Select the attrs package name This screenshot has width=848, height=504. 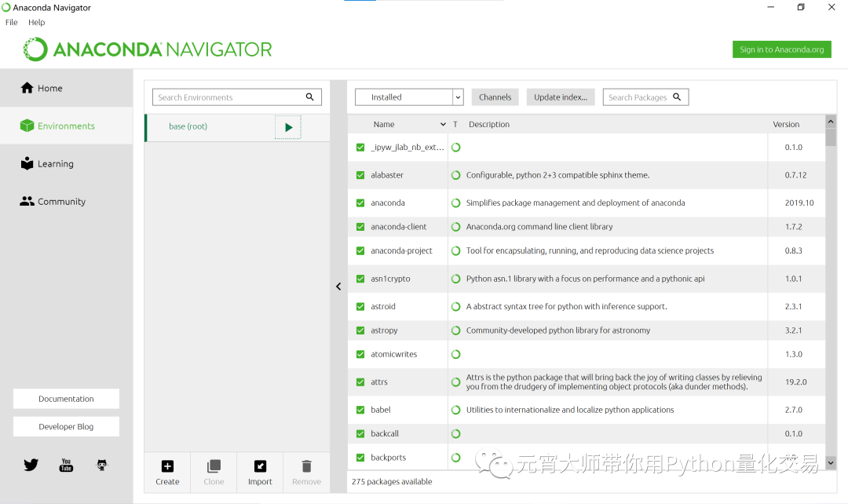[379, 382]
